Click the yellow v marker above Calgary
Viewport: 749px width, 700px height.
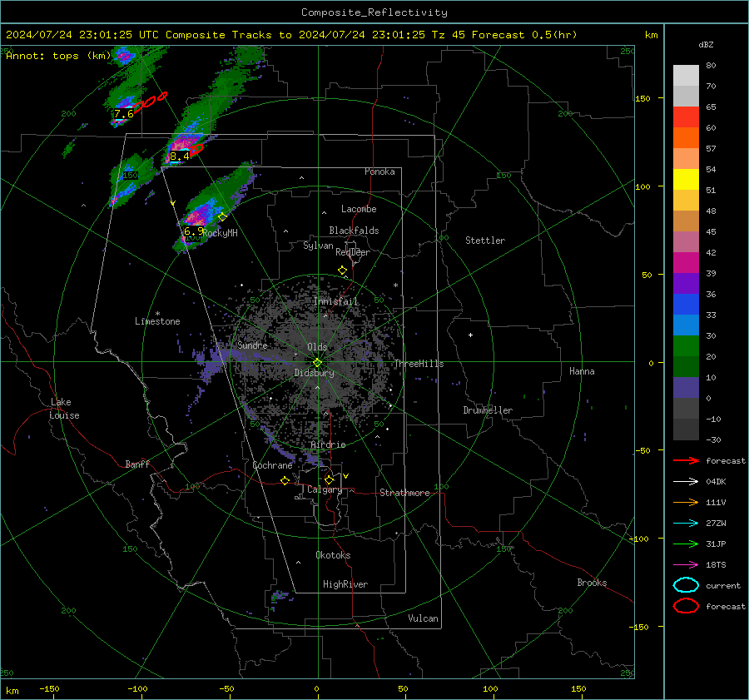pos(345,476)
